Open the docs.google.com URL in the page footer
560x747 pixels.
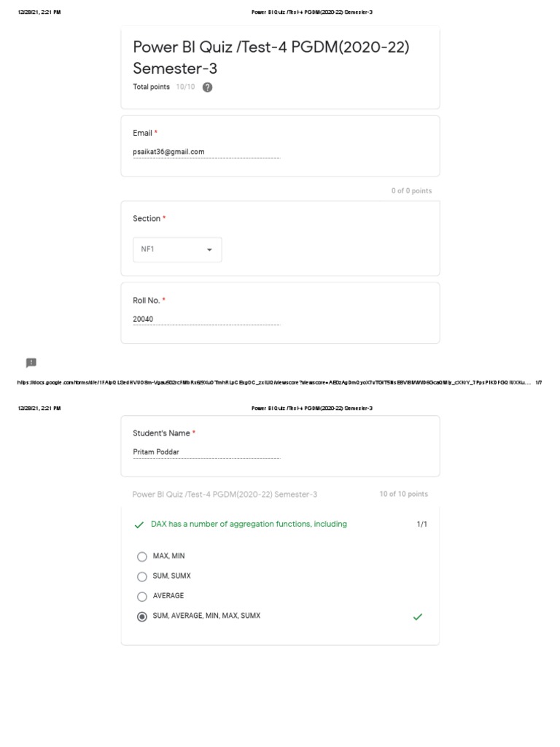pyautogui.click(x=270, y=382)
